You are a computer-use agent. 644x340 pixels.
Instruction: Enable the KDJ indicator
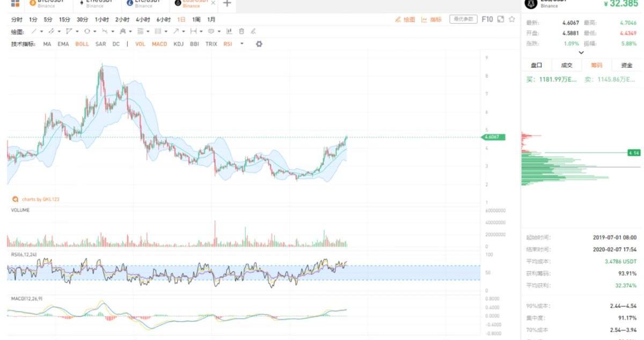(x=179, y=44)
